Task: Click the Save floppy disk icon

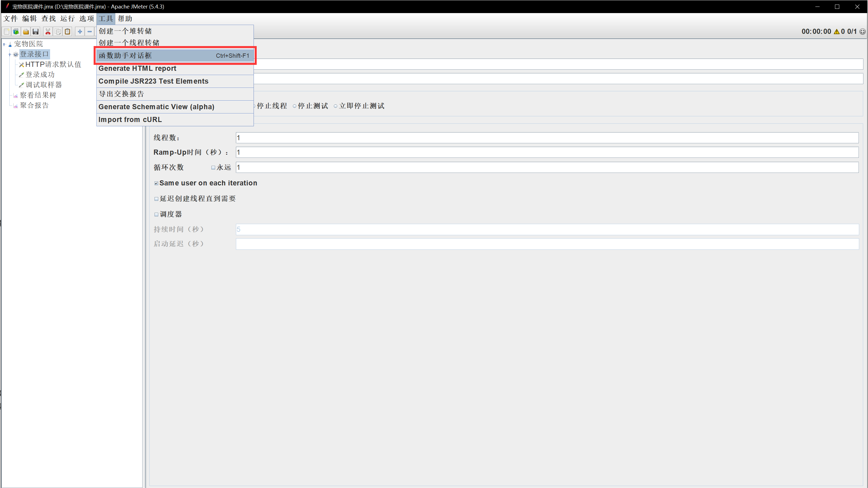Action: click(x=35, y=32)
